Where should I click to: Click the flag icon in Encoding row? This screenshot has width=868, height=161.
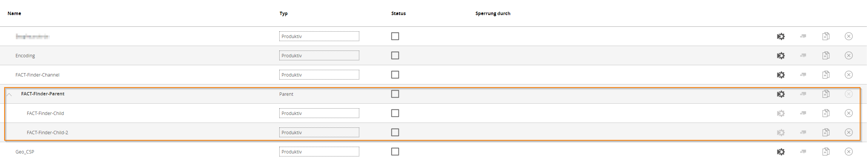803,55
